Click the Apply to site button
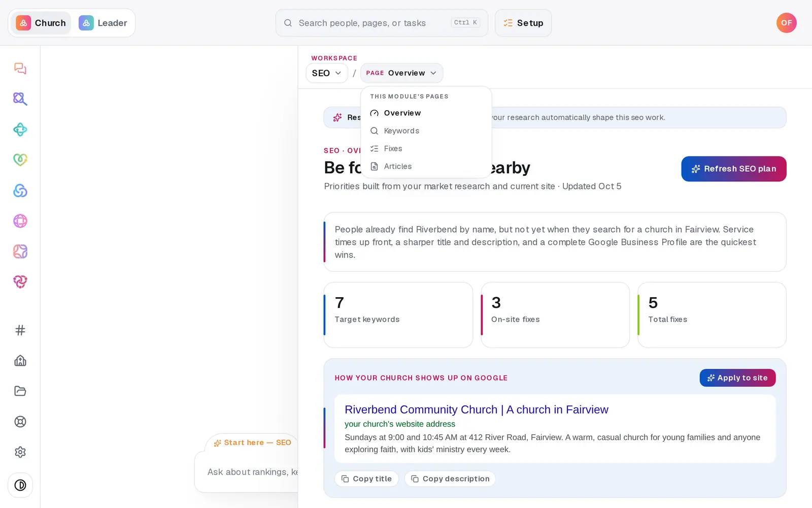The width and height of the screenshot is (812, 508). click(737, 378)
